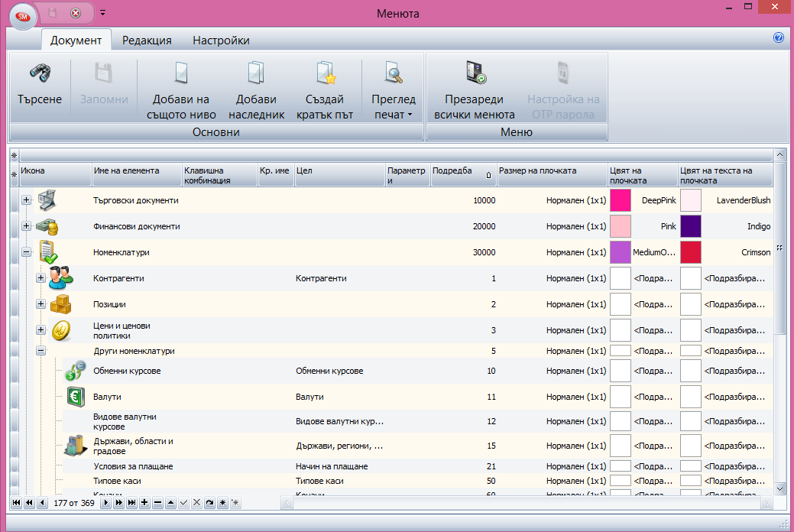Click the LavenderBlush text color swatch
The height and width of the screenshot is (532, 794).
point(691,200)
